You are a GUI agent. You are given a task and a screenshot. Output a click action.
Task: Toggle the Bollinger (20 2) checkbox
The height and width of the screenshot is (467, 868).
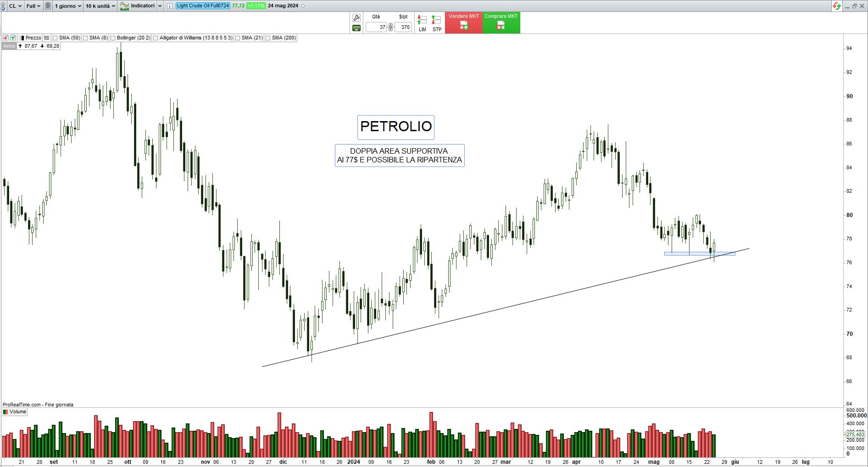113,38
